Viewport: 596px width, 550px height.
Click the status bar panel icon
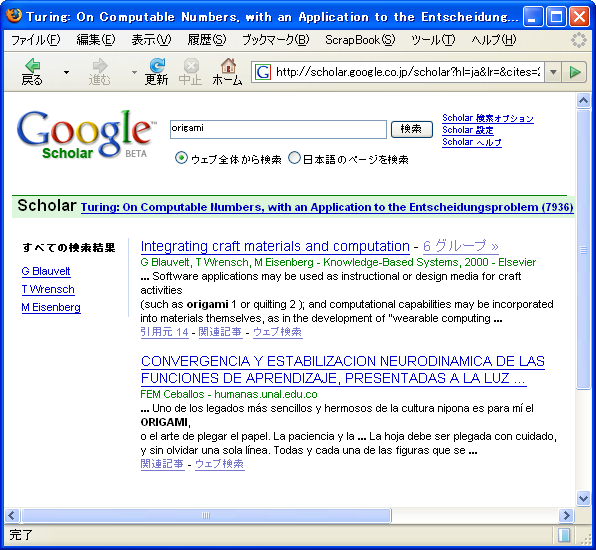(x=564, y=535)
